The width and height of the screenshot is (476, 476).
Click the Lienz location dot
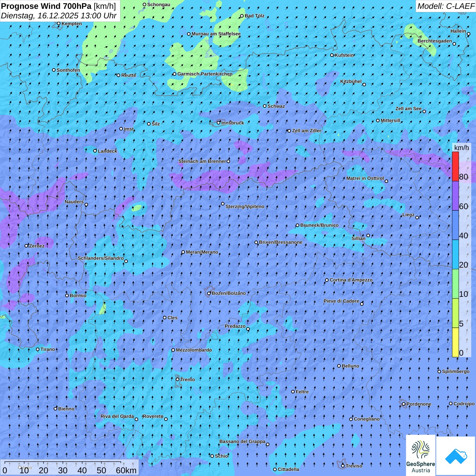417,218
